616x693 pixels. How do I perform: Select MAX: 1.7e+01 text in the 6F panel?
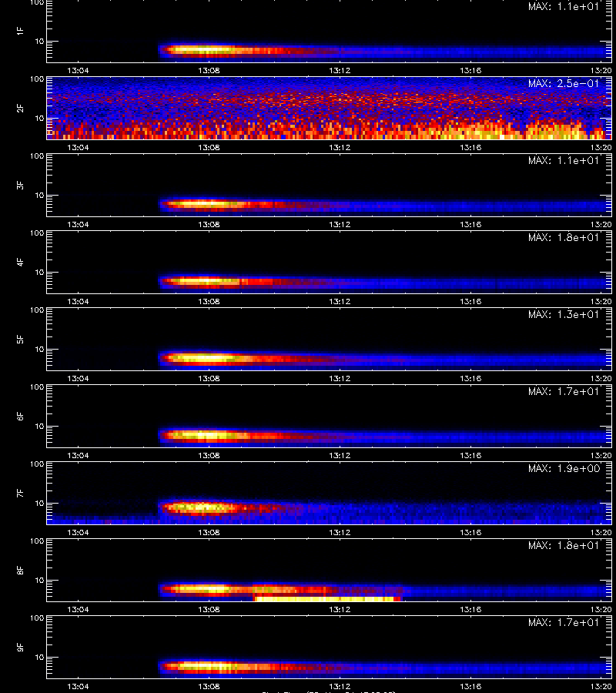(564, 391)
